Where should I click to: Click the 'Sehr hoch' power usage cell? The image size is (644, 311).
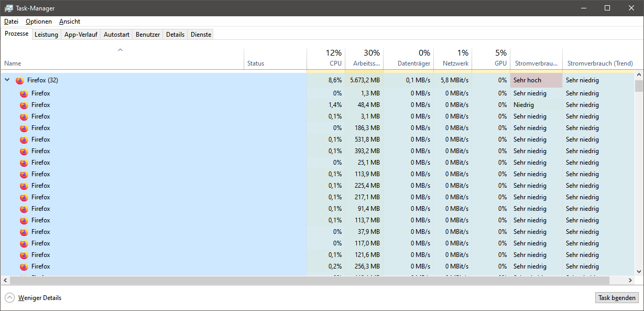coord(536,80)
